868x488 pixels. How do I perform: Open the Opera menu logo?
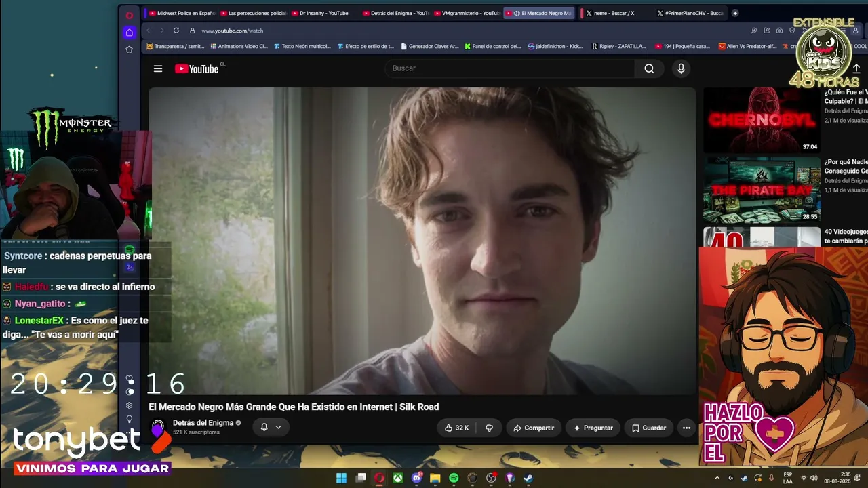tap(129, 15)
